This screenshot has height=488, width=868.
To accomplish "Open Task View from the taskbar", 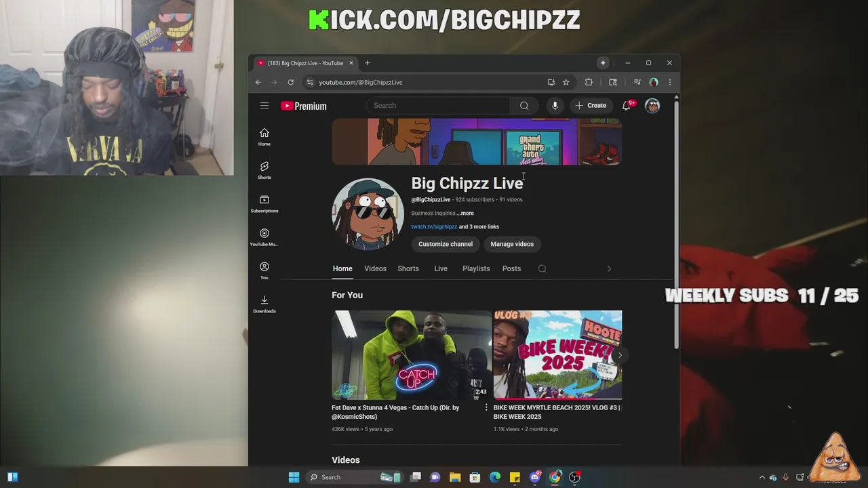I will [x=416, y=477].
